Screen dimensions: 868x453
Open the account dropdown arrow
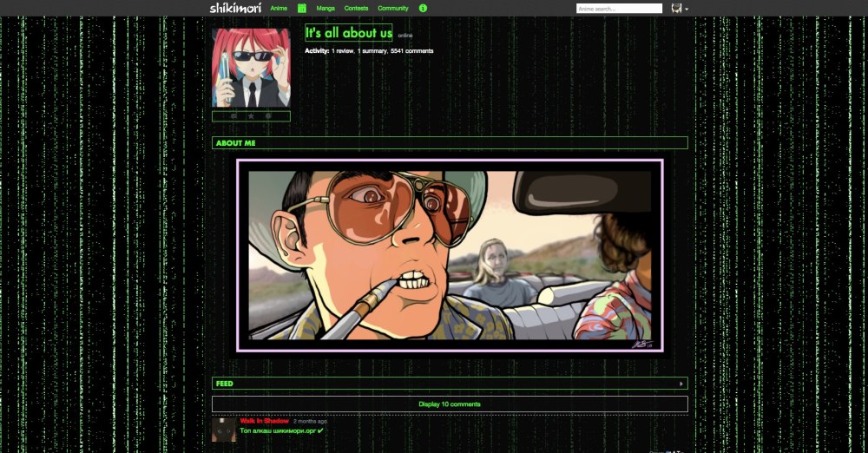[687, 9]
